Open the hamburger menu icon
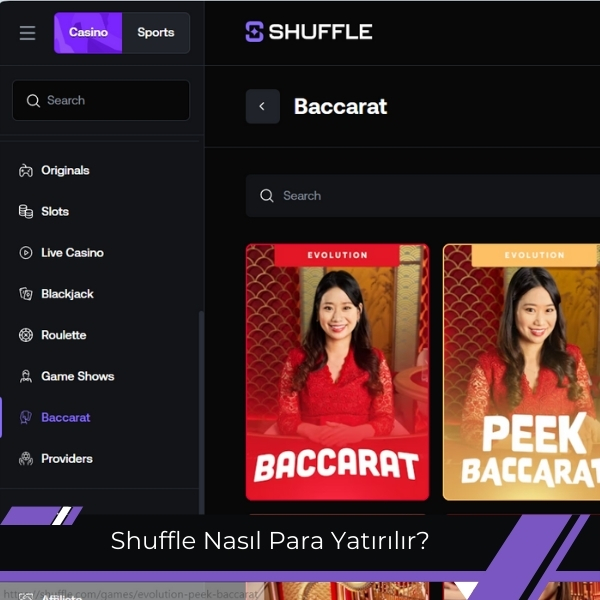This screenshot has height=600, width=600. pyautogui.click(x=28, y=33)
